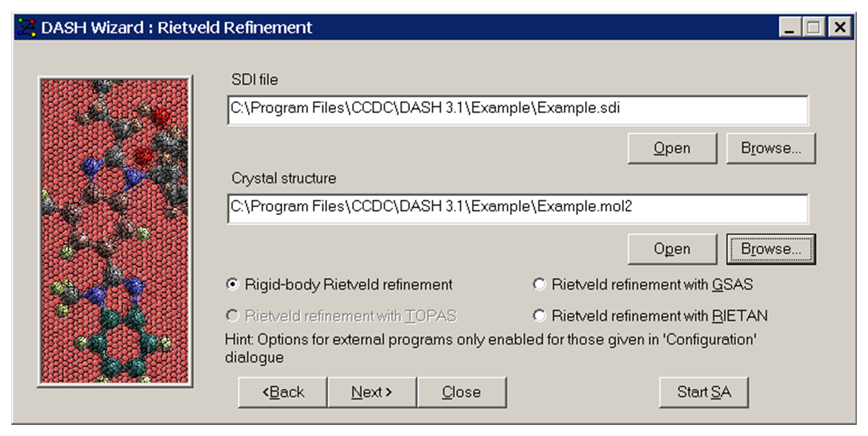Close the Rietveld Refinement window

pos(840,27)
